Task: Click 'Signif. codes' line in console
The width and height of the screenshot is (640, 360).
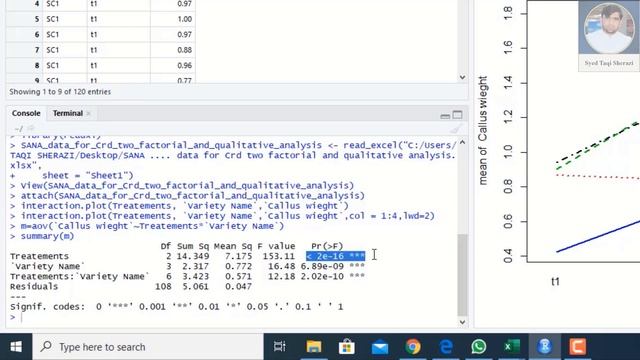Action: coord(176,307)
